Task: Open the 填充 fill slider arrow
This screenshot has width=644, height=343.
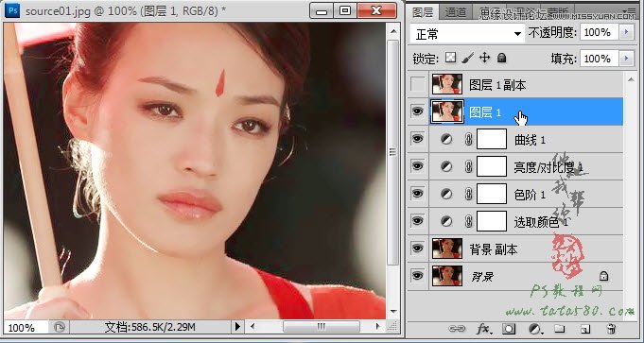Action: point(626,59)
